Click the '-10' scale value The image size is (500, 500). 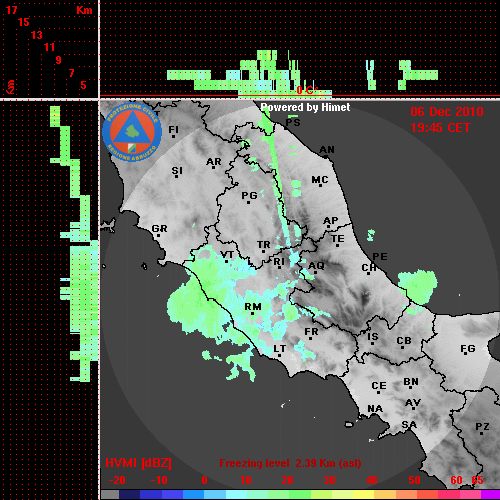(x=159, y=480)
